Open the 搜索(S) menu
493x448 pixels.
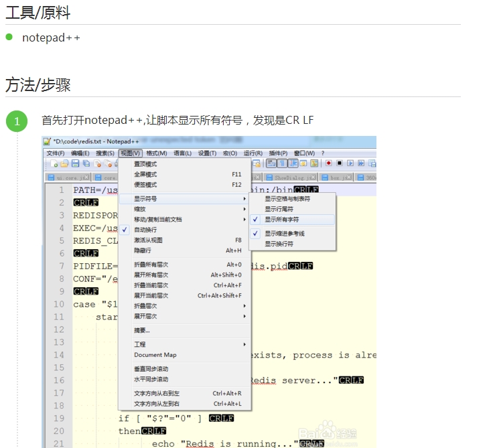pos(105,153)
